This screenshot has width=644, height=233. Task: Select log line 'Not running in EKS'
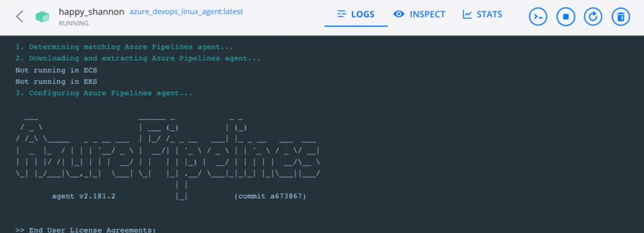coord(56,82)
